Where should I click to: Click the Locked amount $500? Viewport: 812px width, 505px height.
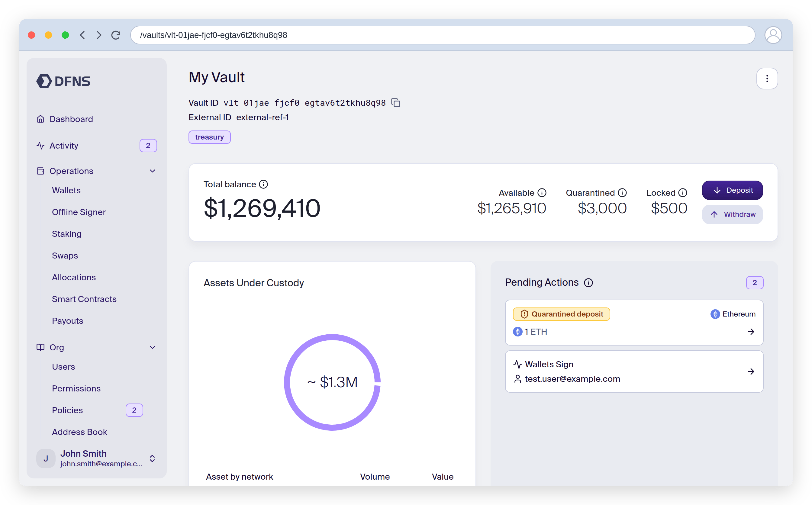click(x=669, y=208)
